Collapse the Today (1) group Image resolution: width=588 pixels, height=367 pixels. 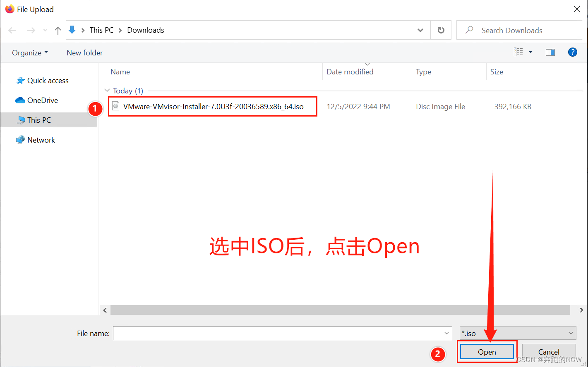pyautogui.click(x=107, y=91)
